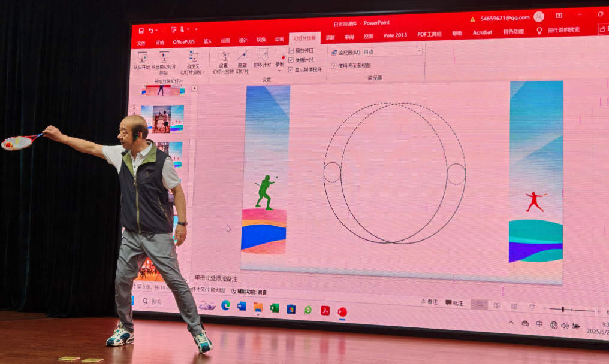Open the Monitor (监视器) combo box
This screenshot has height=364, width=609.
click(x=392, y=52)
